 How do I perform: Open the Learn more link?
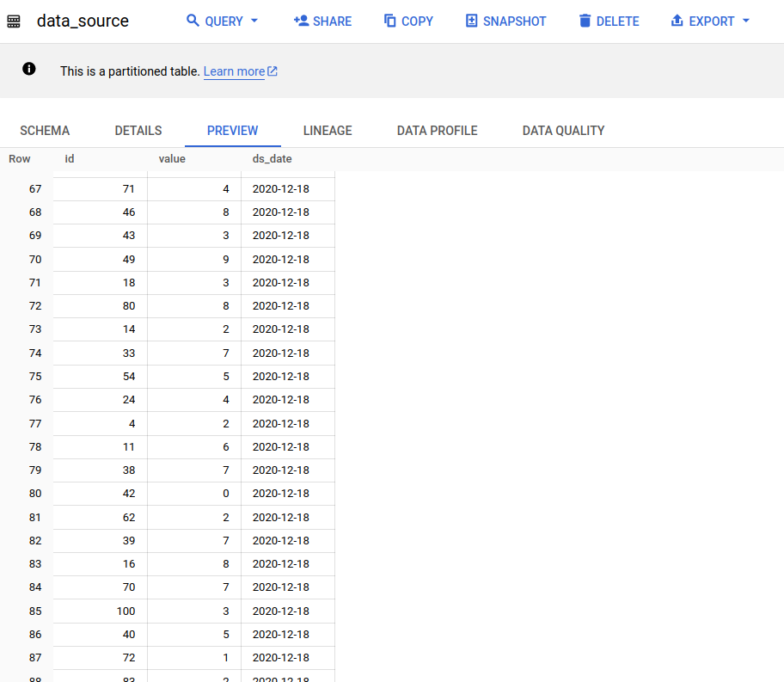(234, 71)
